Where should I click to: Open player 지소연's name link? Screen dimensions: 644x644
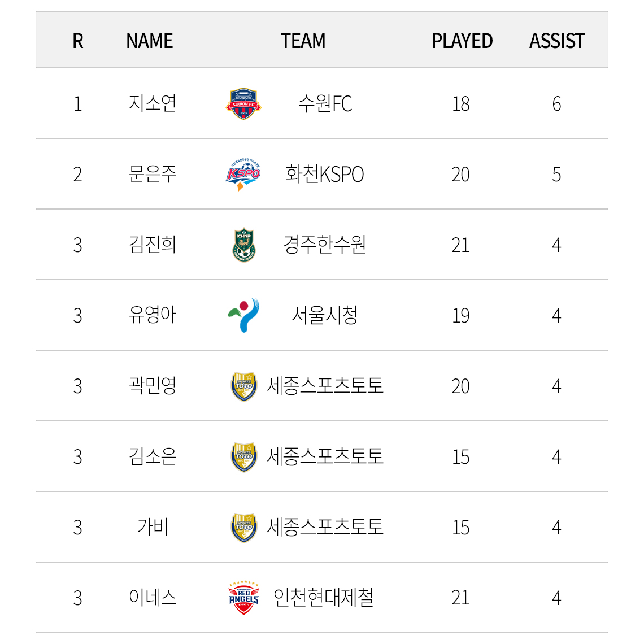(x=153, y=103)
